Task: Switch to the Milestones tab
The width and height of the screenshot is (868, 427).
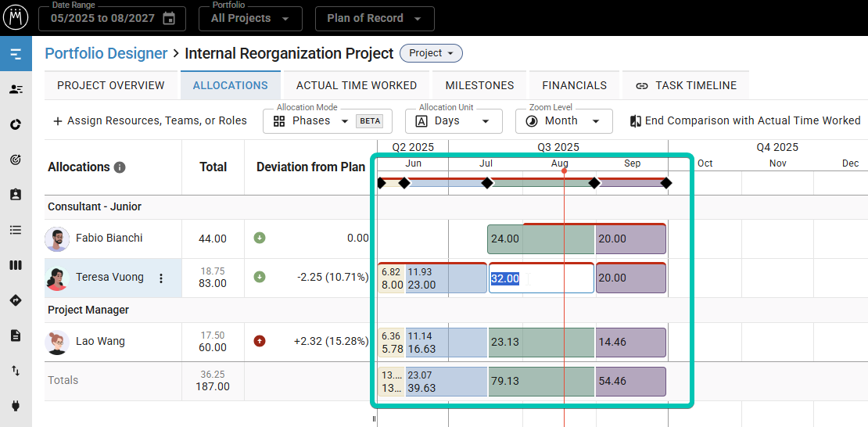Action: [x=479, y=85]
